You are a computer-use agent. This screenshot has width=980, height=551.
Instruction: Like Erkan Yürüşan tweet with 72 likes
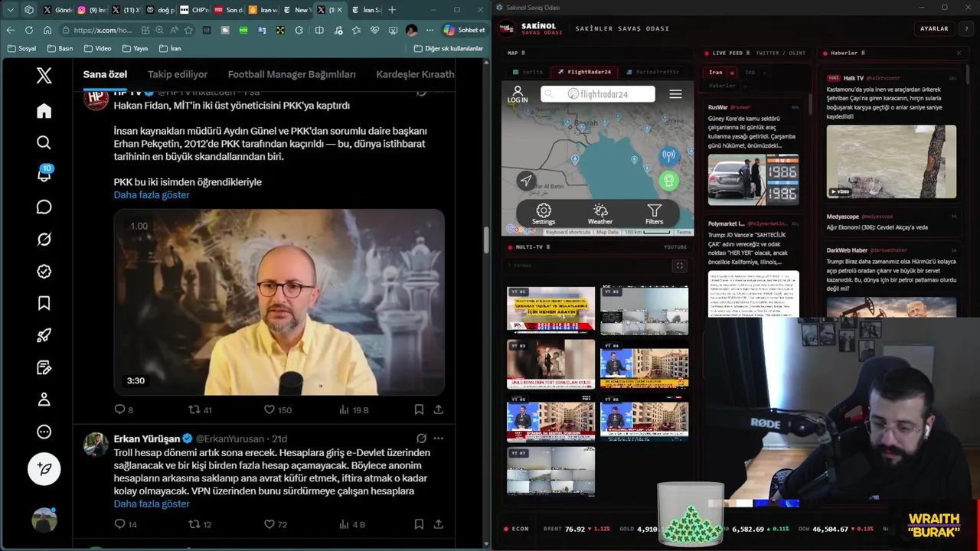point(276,524)
